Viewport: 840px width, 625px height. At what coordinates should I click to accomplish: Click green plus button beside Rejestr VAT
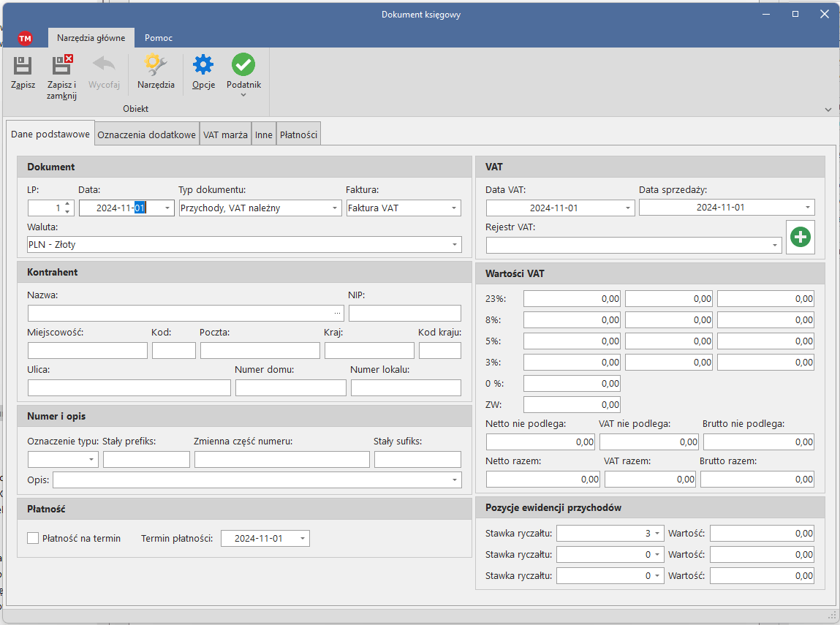click(801, 238)
